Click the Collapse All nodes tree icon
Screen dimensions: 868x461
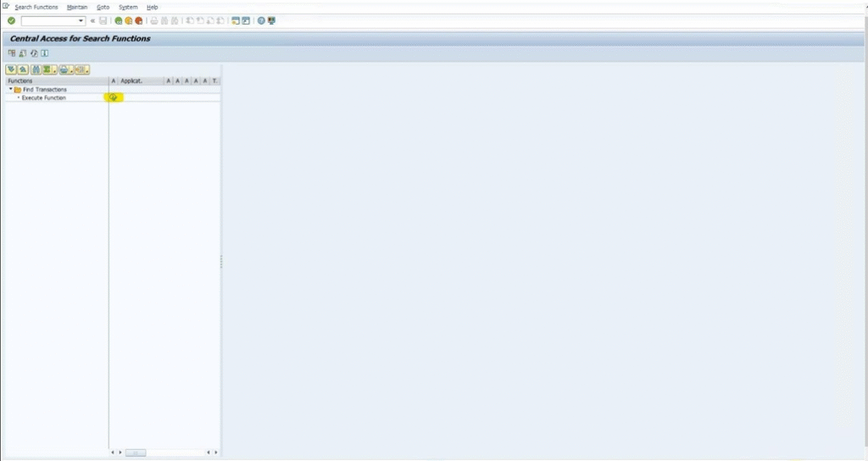(x=23, y=69)
